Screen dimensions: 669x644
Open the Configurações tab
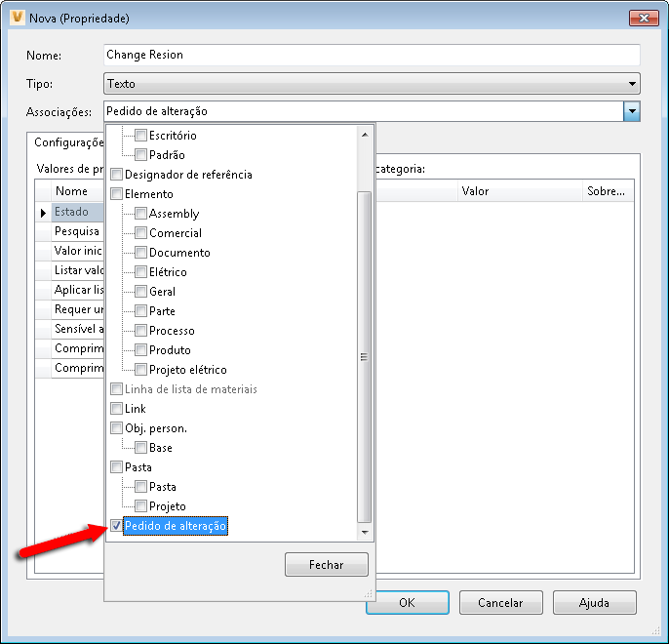click(x=68, y=142)
